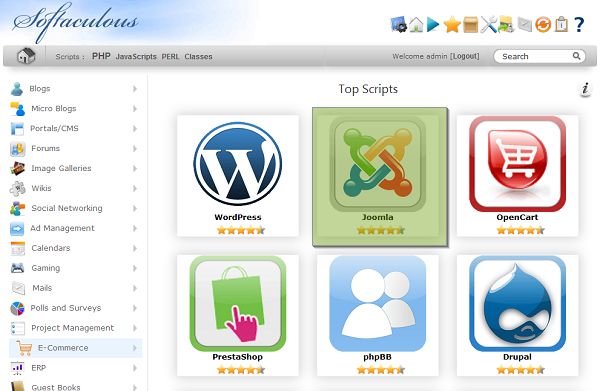
Task: Expand the Mails category arrow
Action: pos(135,288)
